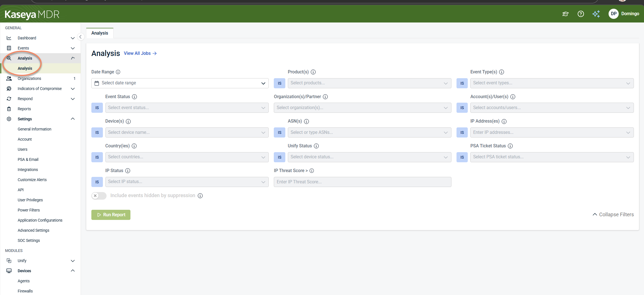Screen dimensions: 644x295
Task: Open the help question mark icon
Action: (580, 14)
